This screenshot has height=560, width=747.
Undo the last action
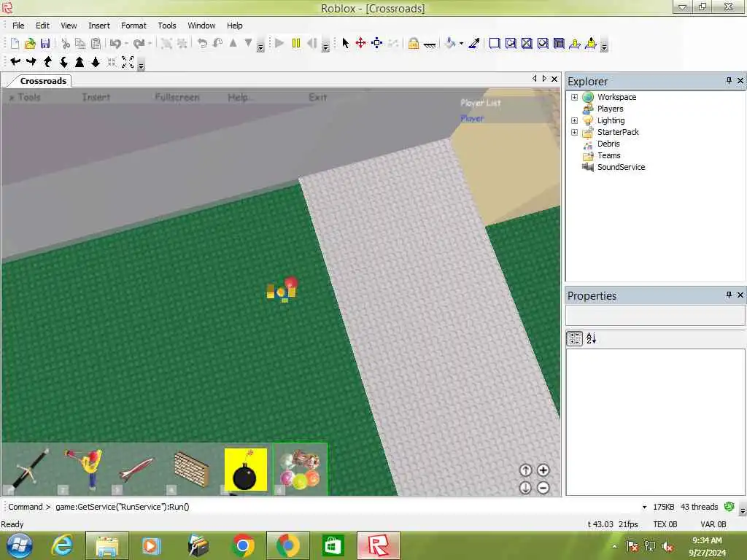[x=115, y=44]
